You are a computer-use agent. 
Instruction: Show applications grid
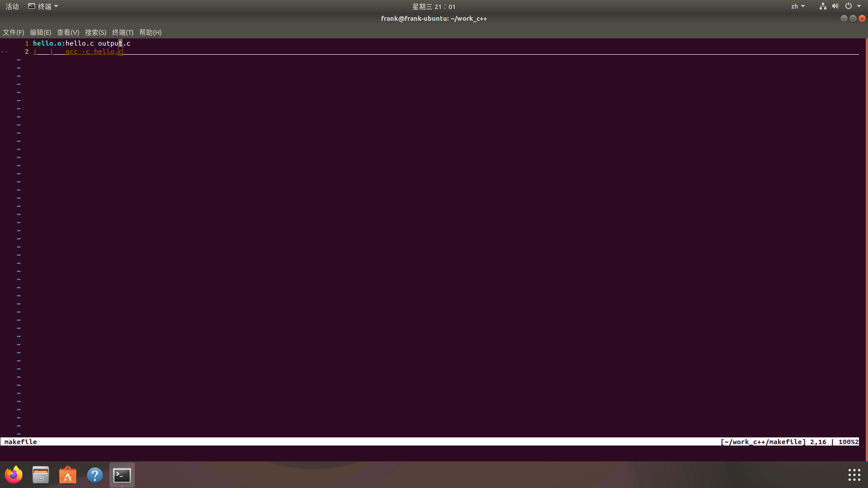pos(854,475)
